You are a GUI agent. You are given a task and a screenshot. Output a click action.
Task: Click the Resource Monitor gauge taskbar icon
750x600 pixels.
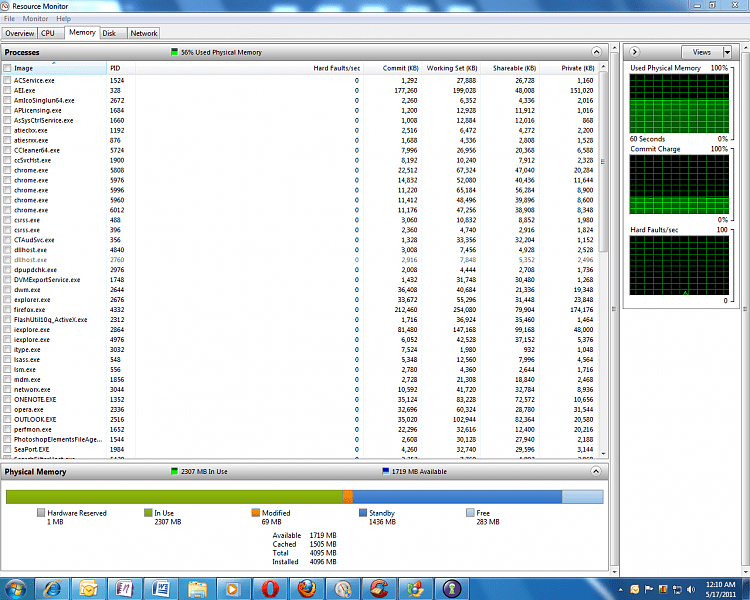pos(342,589)
